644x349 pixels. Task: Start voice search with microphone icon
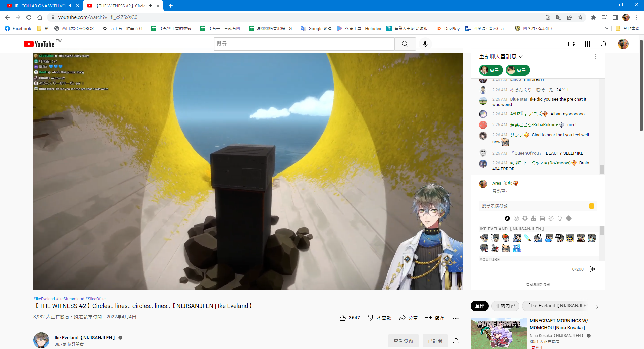pyautogui.click(x=425, y=44)
